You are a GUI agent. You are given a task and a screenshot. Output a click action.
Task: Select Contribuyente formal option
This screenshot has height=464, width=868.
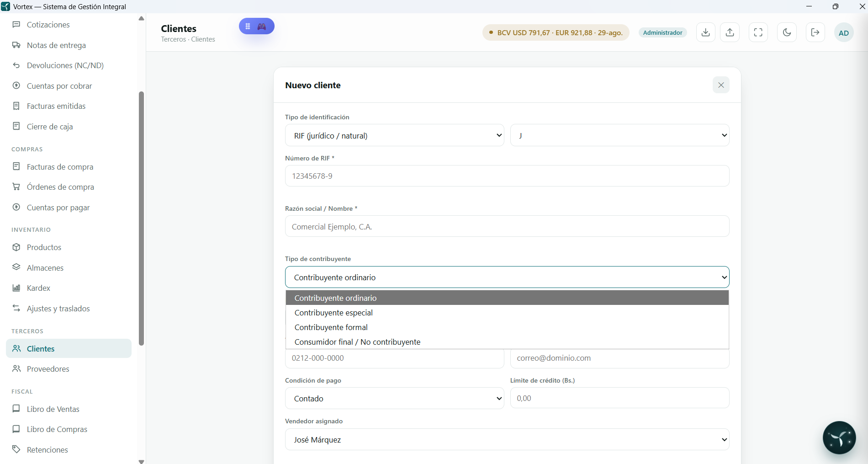[507, 327]
